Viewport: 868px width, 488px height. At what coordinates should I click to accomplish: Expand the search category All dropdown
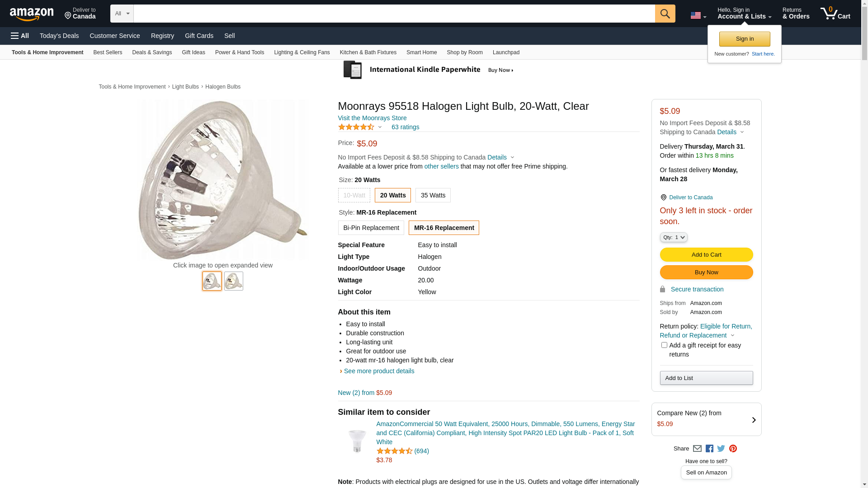pyautogui.click(x=122, y=14)
